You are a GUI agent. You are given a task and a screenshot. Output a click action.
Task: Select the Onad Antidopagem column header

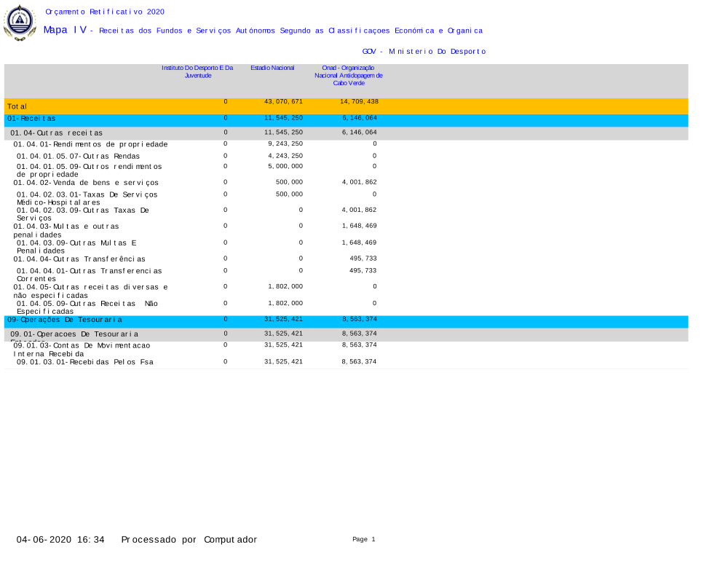pyautogui.click(x=348, y=75)
